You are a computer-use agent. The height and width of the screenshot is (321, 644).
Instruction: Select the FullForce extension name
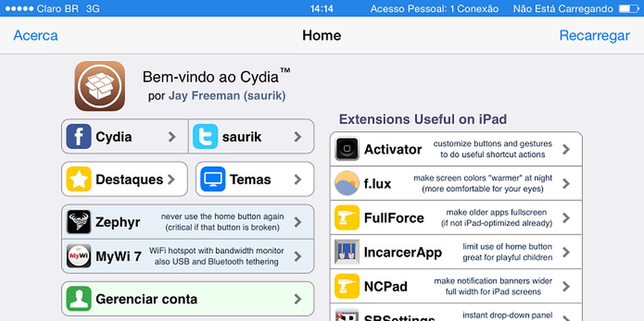tap(394, 218)
